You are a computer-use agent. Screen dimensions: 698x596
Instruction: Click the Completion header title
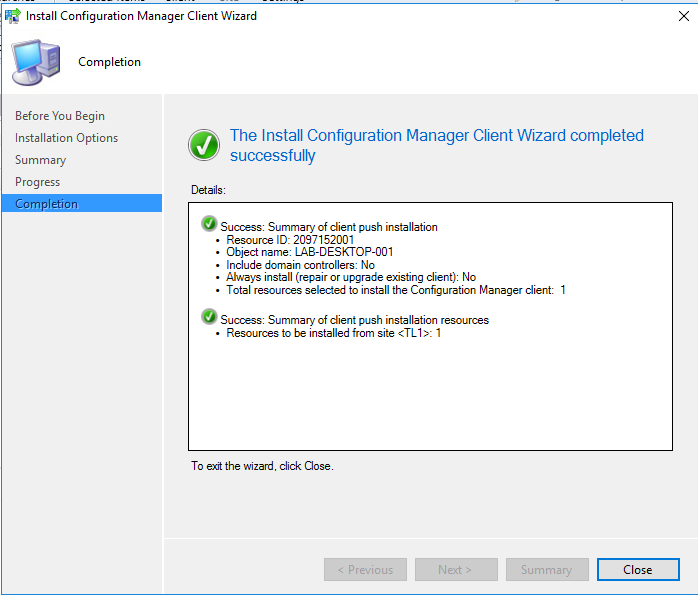(110, 62)
